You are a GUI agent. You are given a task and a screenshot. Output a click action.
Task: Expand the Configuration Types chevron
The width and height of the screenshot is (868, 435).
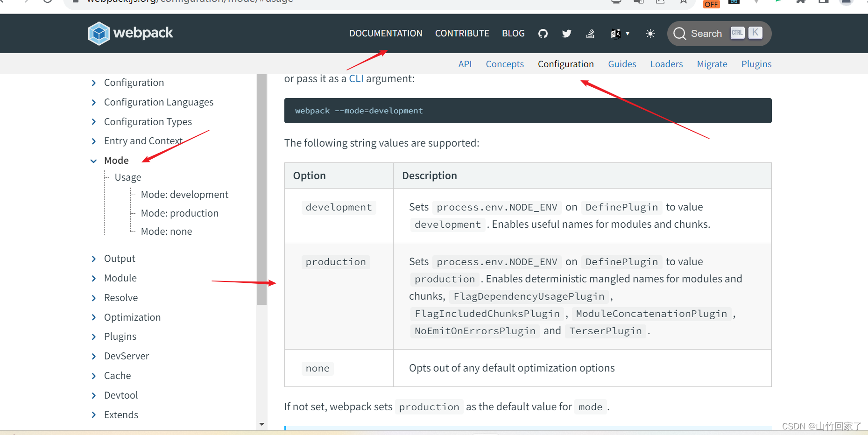pyautogui.click(x=94, y=122)
